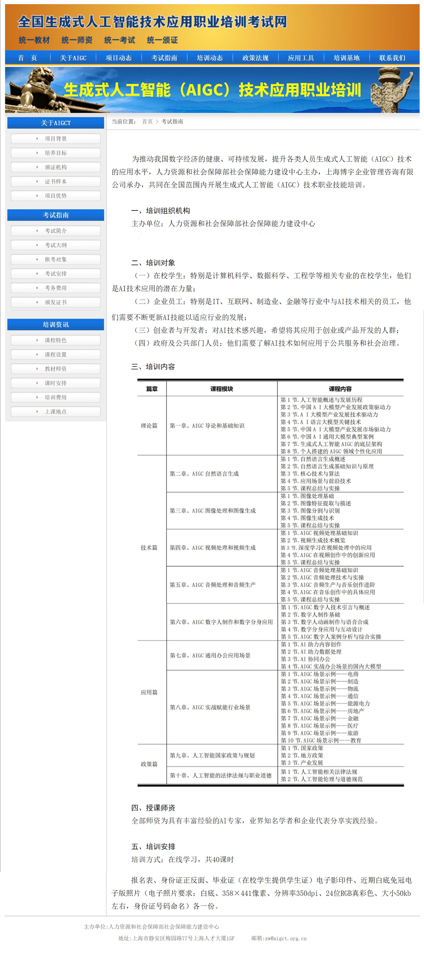The image size is (424, 980).
Task: Go to 项目动态 in navigation bar
Action: point(119,58)
